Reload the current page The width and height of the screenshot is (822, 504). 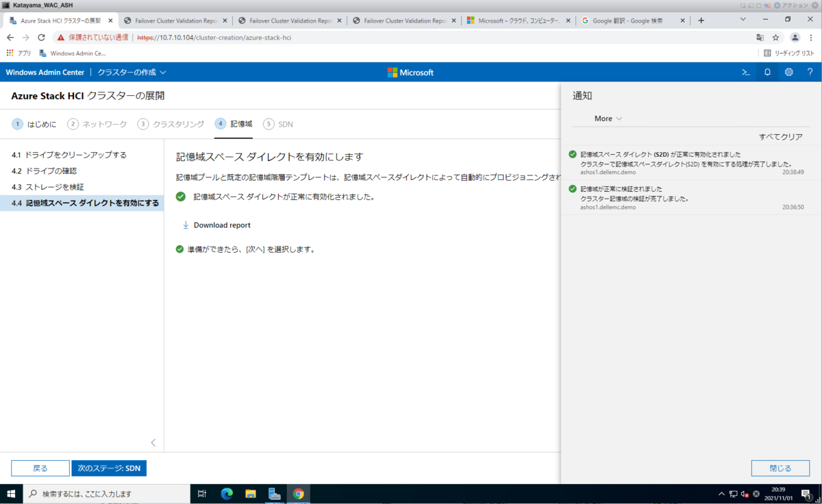pyautogui.click(x=41, y=38)
